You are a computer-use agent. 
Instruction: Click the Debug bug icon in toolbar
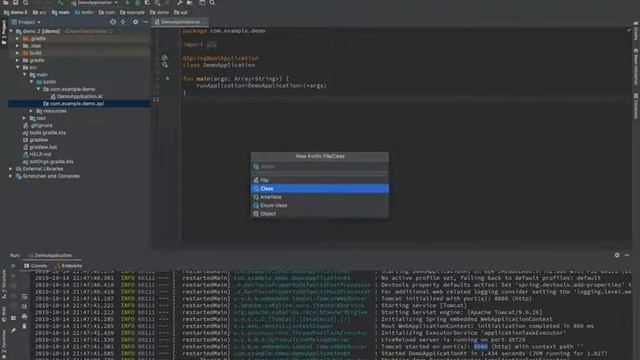pos(138,2)
